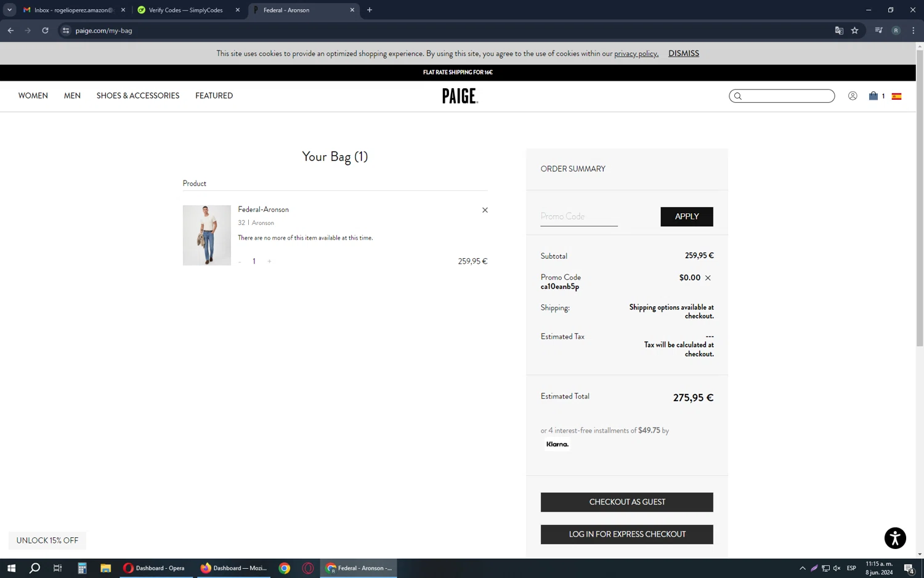Close the Verify Codes SimplyCodes tab

[238, 10]
